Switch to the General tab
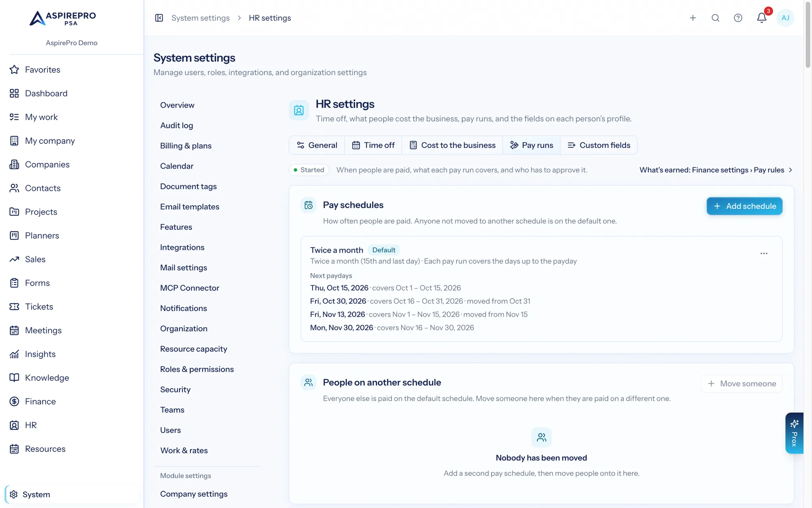This screenshot has width=812, height=508. [317, 145]
